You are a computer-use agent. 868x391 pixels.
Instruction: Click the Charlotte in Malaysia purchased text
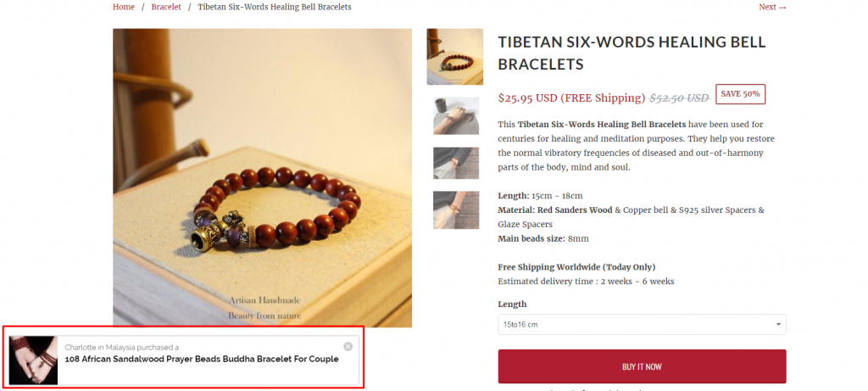point(122,348)
